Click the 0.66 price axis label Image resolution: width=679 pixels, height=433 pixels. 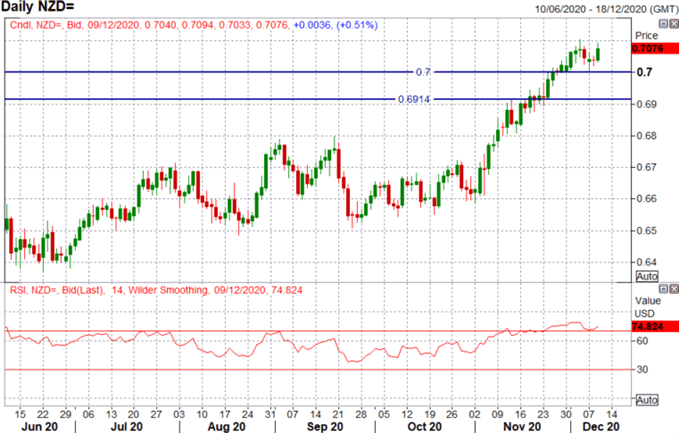point(647,199)
